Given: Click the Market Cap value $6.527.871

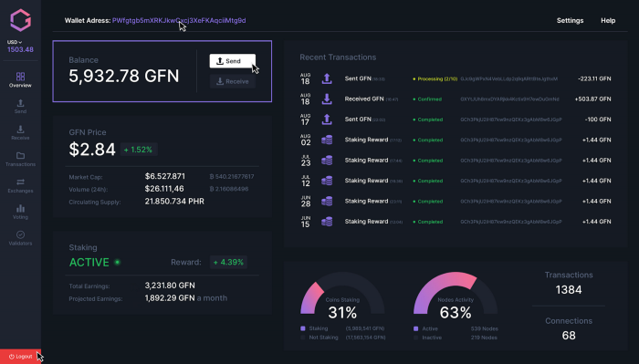Looking at the screenshot, I should pos(165,176).
